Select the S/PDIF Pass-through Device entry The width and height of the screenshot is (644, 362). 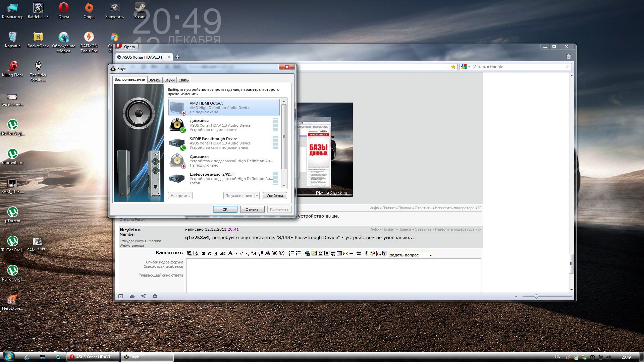(224, 143)
